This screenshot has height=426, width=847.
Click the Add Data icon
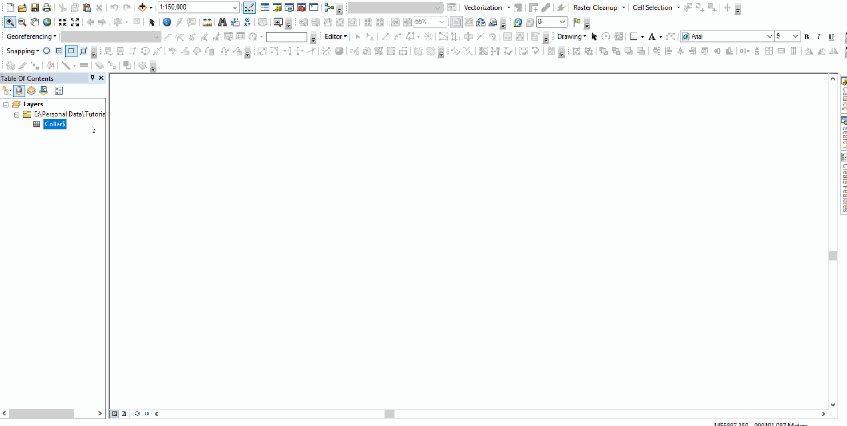click(142, 8)
